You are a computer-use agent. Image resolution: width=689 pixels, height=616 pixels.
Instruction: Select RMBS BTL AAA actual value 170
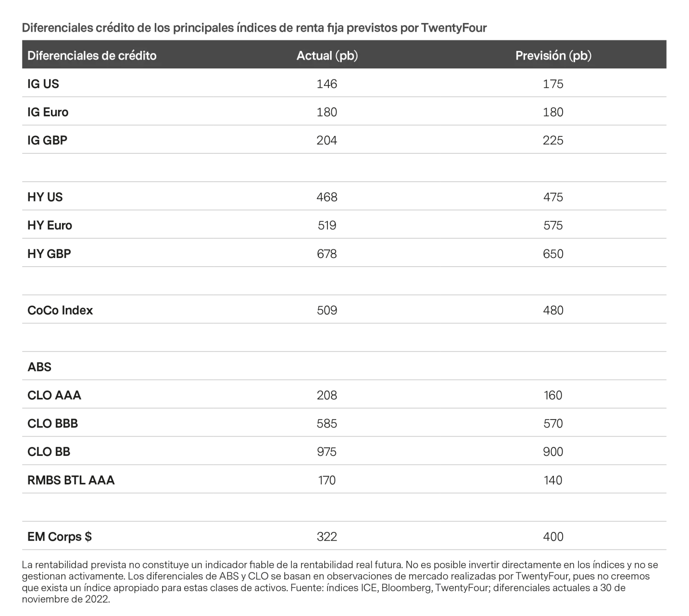tap(327, 480)
